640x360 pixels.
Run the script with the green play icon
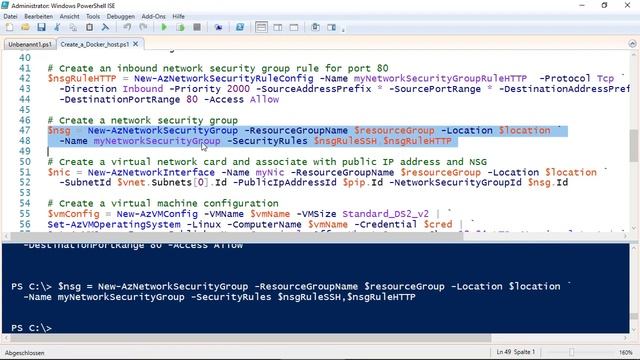(x=164, y=27)
